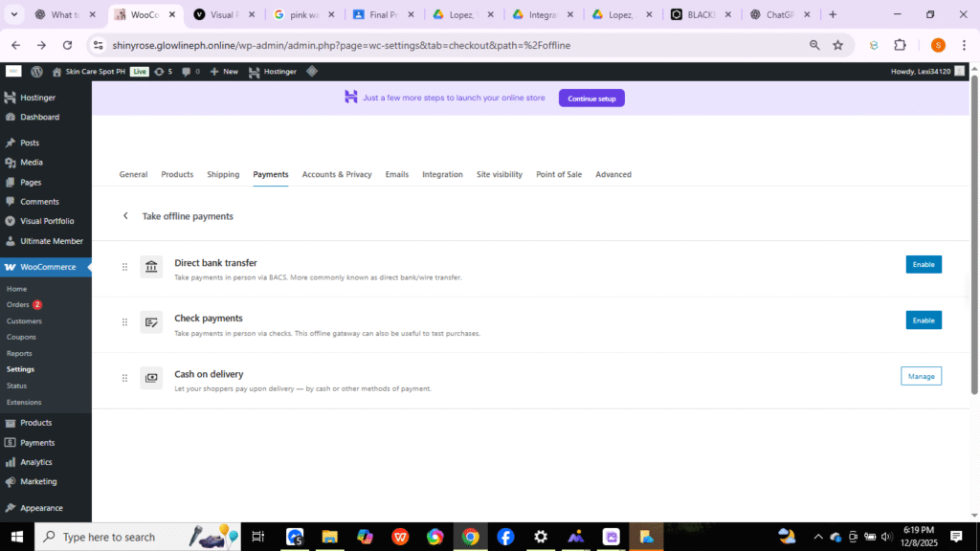Click the WordPress logo in admin bar

pos(36,72)
